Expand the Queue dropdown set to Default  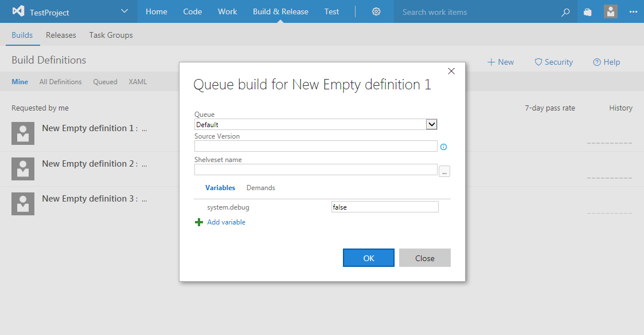pos(432,124)
